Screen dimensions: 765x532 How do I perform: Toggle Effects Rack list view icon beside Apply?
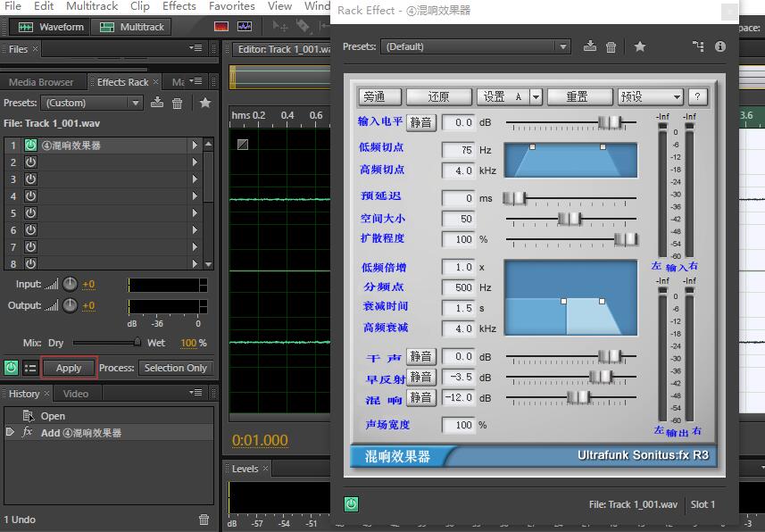click(x=30, y=368)
